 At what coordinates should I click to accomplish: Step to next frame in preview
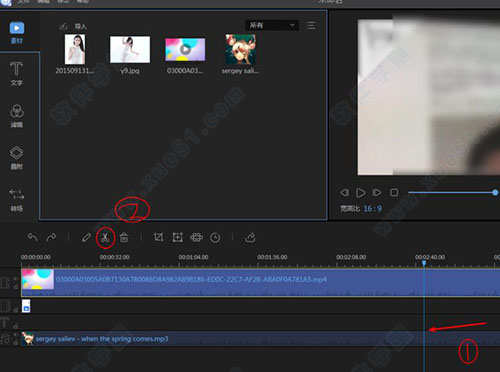pos(377,193)
